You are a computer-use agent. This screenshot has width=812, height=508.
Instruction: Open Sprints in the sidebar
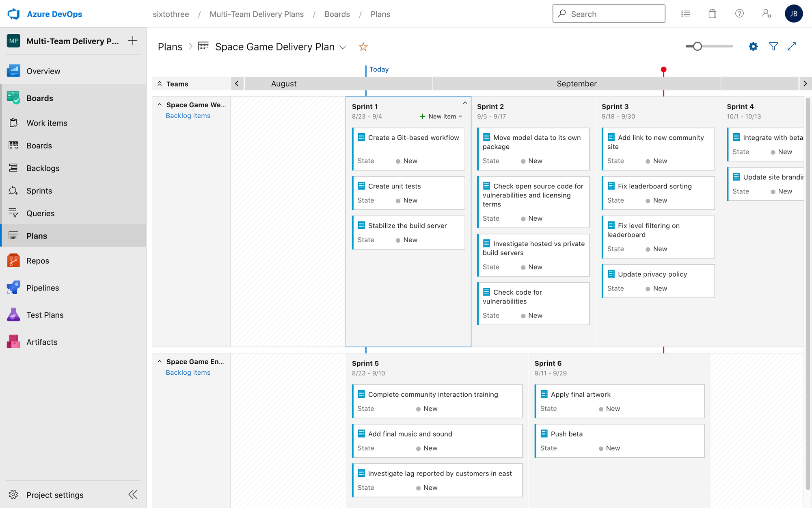tap(39, 191)
